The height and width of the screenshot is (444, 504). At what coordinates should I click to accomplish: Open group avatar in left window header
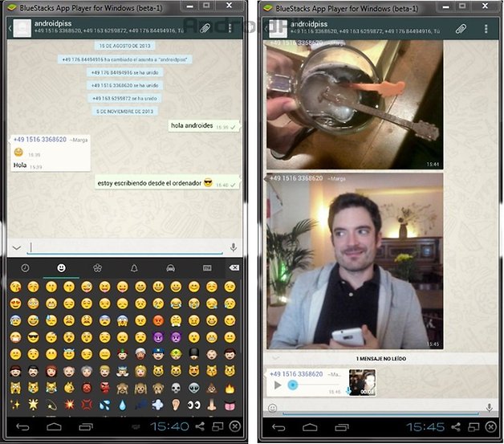click(x=22, y=28)
